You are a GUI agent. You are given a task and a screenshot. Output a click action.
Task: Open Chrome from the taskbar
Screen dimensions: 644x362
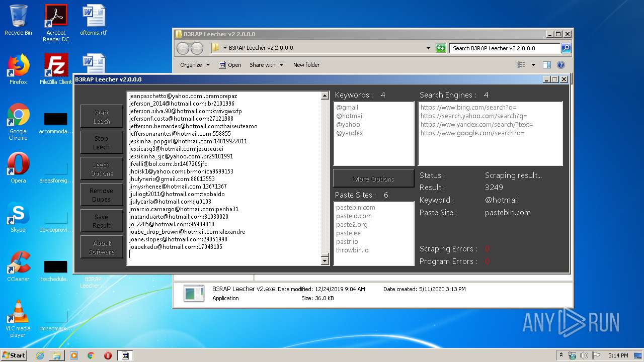(x=91, y=355)
